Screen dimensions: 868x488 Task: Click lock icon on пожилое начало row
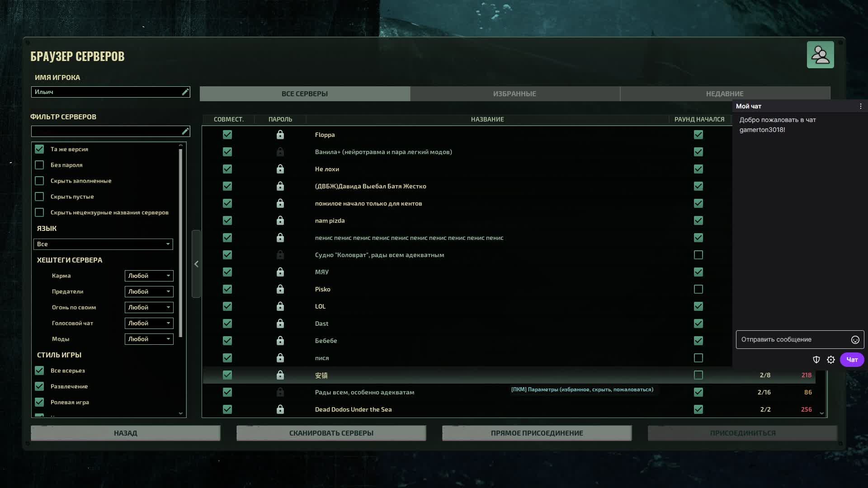click(x=280, y=203)
